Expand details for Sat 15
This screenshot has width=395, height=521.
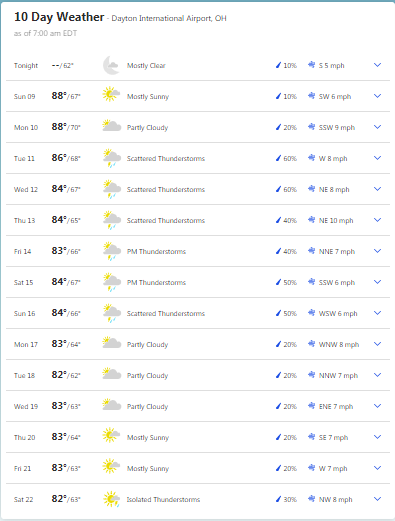pos(377,282)
